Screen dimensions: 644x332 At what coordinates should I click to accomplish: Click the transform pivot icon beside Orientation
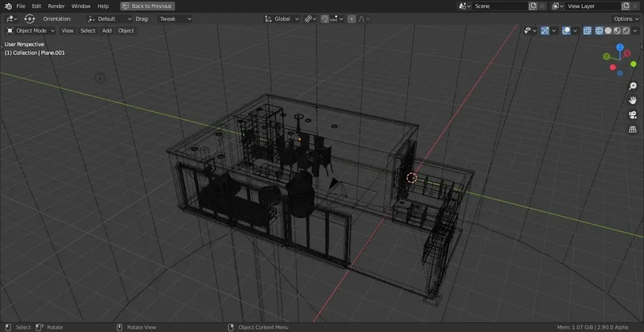[30, 19]
